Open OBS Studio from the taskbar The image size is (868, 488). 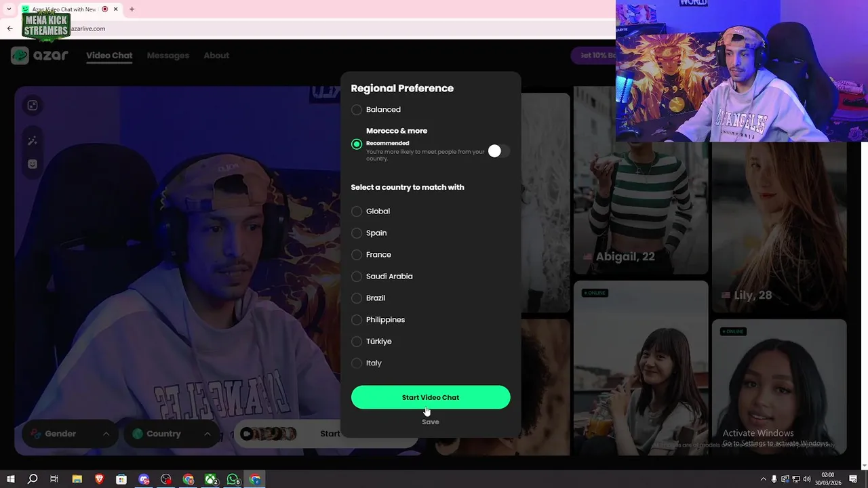tap(166, 479)
